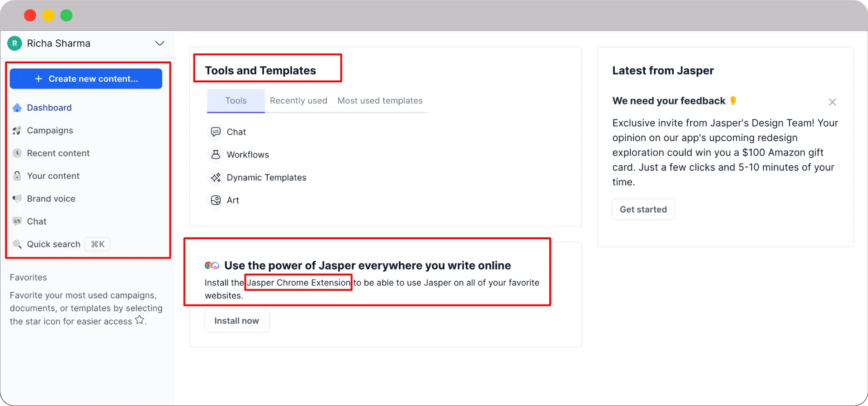Click the Workflows flask icon

(x=216, y=155)
